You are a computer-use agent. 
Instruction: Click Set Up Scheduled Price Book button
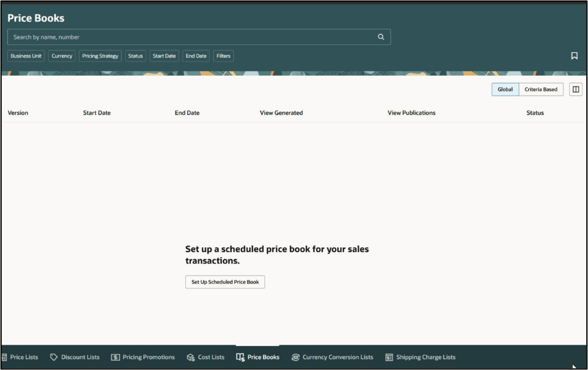[225, 282]
